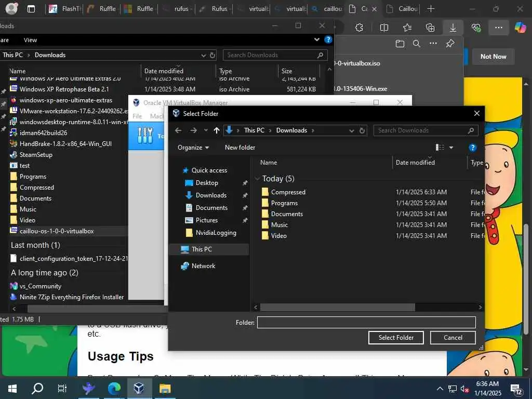Open view options dropdown arrow in Select Folder

pos(451,147)
